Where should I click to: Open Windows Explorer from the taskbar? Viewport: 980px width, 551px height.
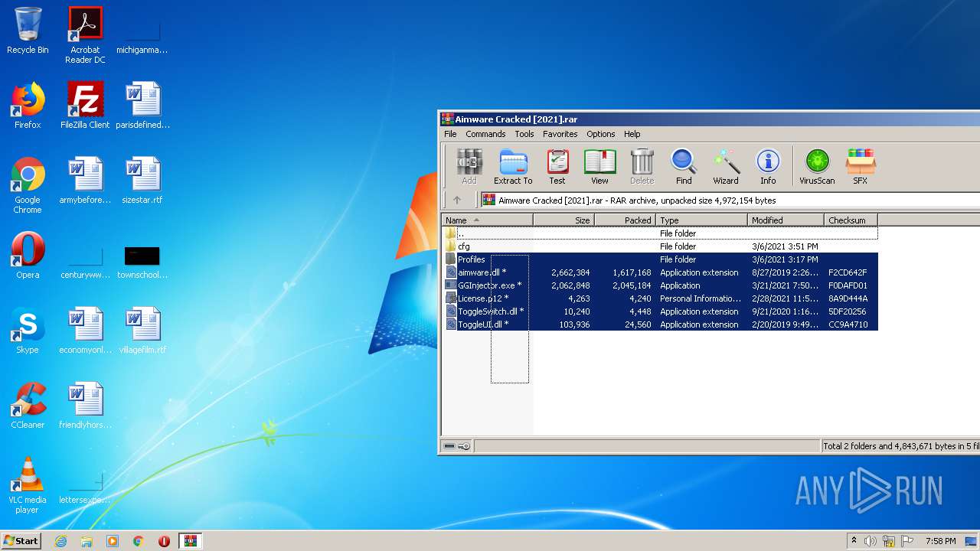(x=87, y=541)
